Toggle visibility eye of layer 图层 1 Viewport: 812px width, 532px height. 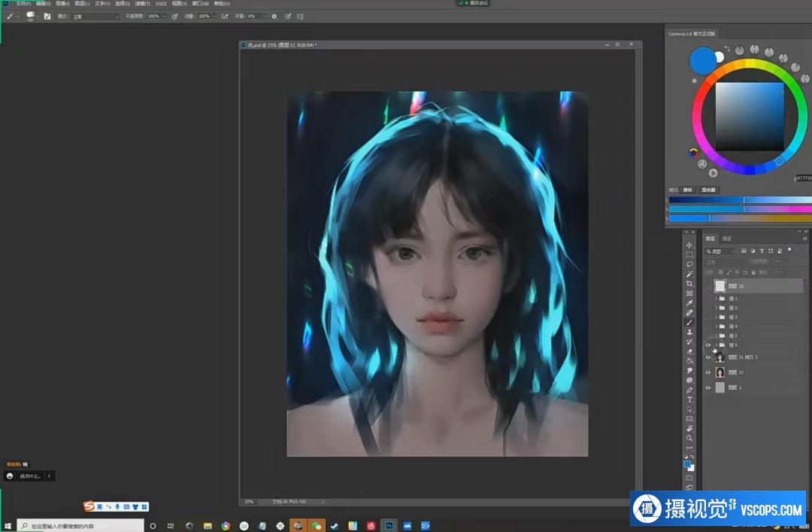tap(708, 388)
